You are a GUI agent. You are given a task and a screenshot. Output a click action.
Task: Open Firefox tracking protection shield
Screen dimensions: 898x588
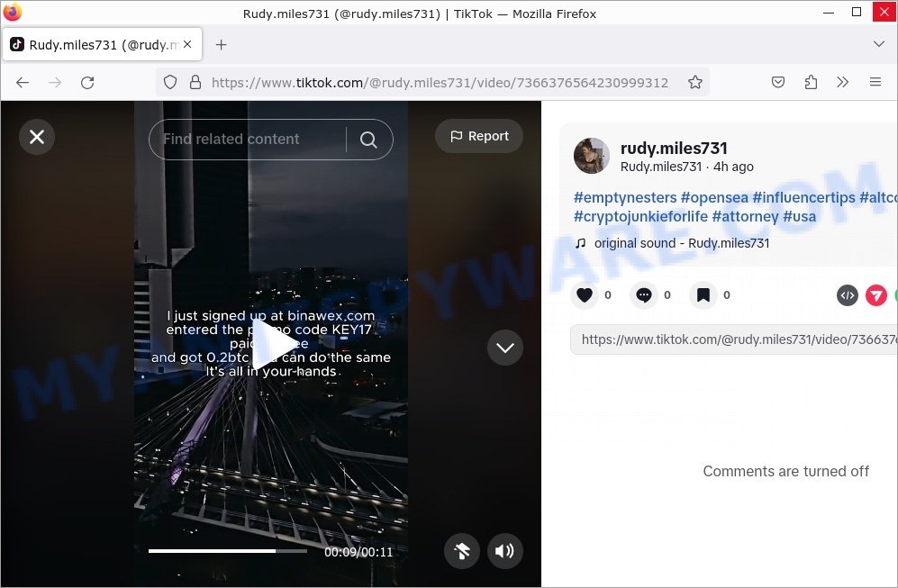[170, 83]
